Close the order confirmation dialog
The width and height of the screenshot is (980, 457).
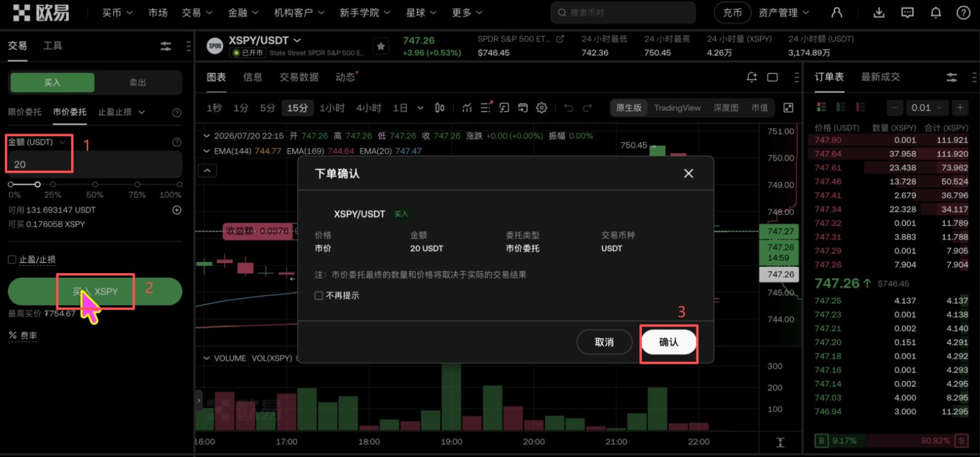688,173
